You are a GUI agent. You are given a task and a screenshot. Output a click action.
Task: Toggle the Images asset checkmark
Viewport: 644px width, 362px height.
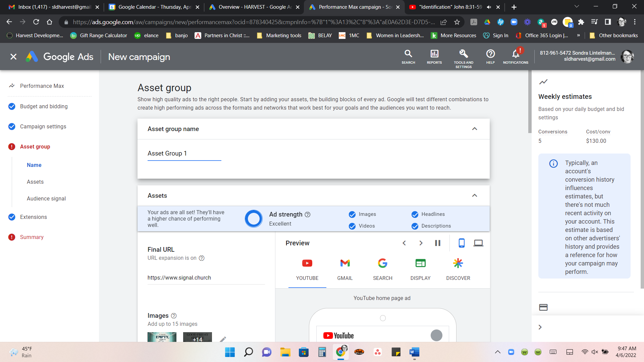(353, 214)
